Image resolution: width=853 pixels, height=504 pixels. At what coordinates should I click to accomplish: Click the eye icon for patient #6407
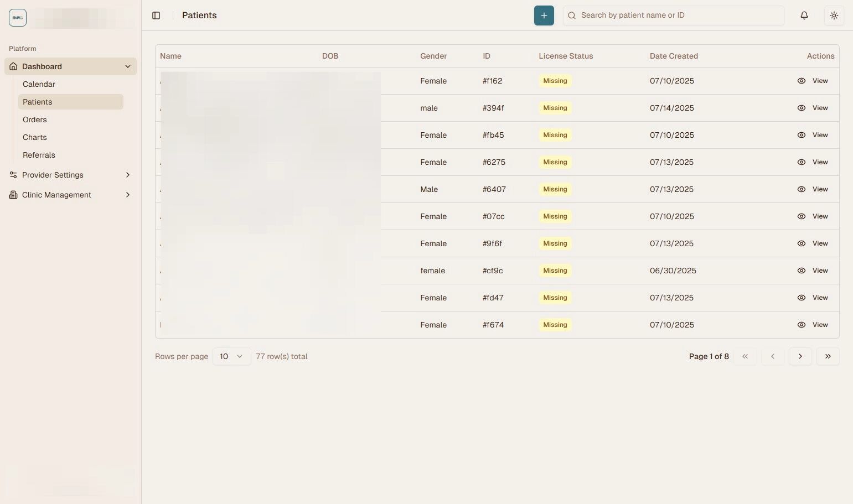[801, 189]
